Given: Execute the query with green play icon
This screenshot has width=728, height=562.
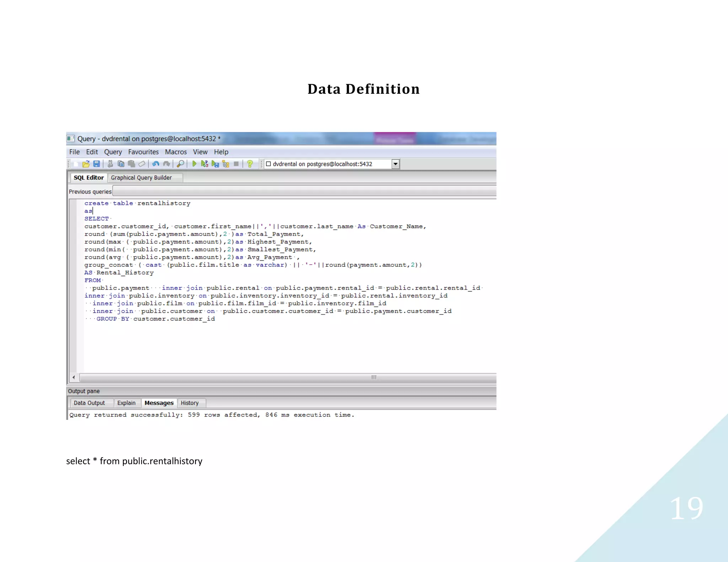Looking at the screenshot, I should point(194,164).
